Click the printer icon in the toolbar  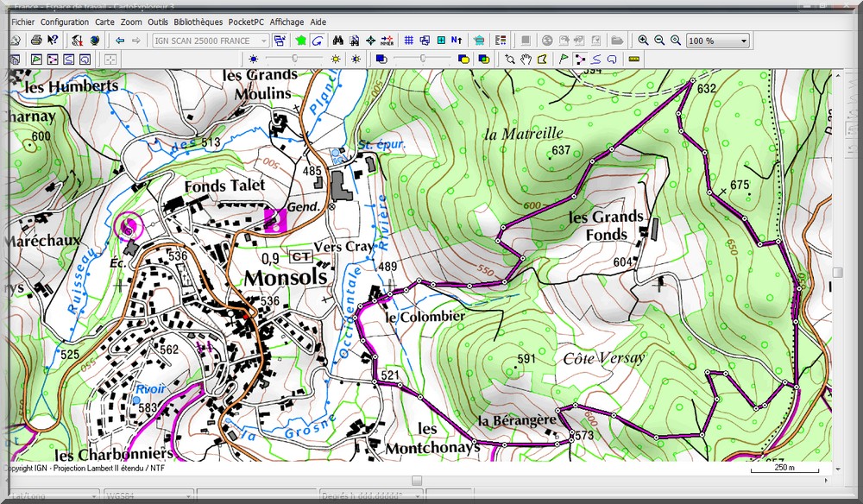(36, 41)
